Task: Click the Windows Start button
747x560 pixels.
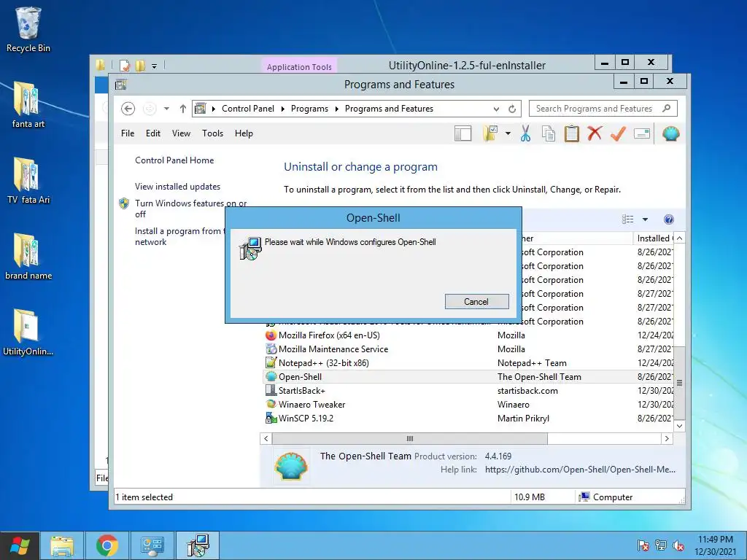Action: point(19,545)
